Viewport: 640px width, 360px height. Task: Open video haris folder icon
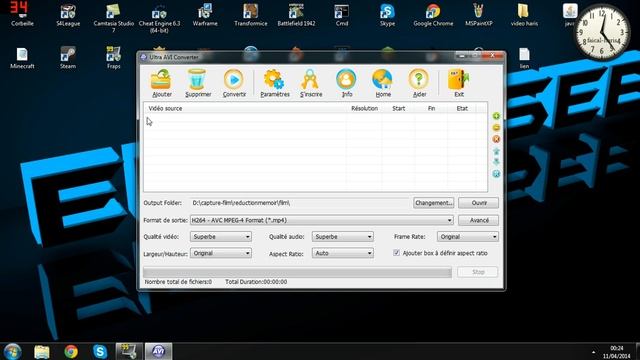[x=524, y=14]
